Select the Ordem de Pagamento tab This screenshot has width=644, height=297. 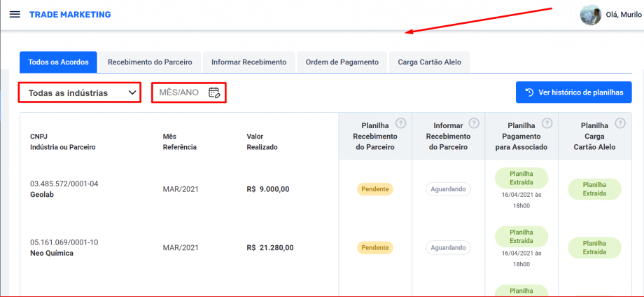342,62
